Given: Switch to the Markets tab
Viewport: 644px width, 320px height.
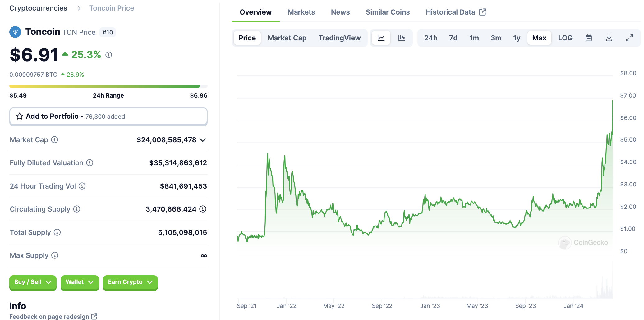Looking at the screenshot, I should pos(301,12).
